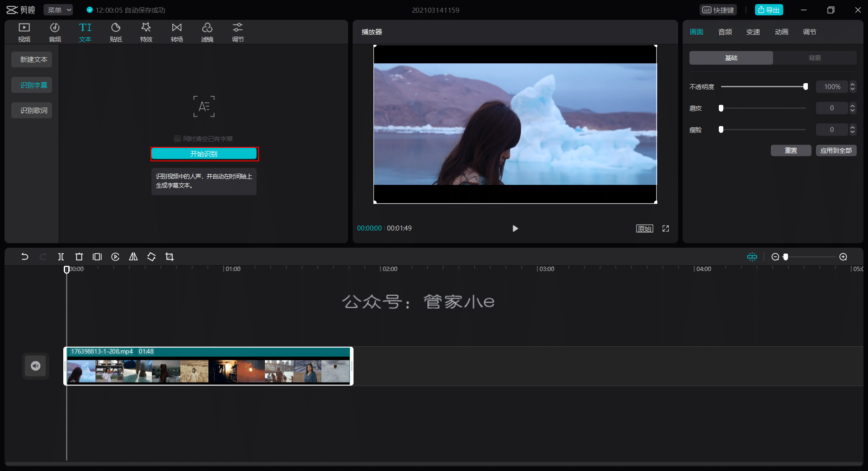
Task: Click the 导出 export button
Action: coord(769,10)
